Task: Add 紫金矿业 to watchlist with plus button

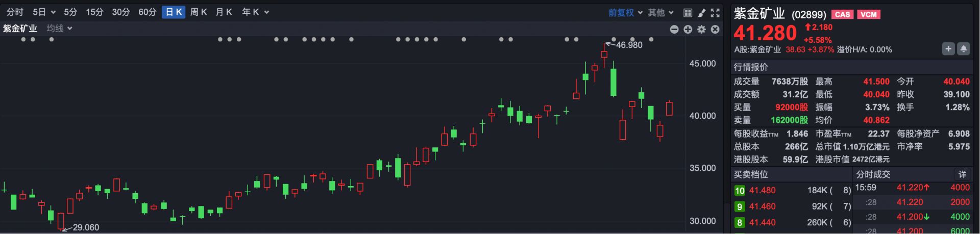Action: [x=948, y=49]
